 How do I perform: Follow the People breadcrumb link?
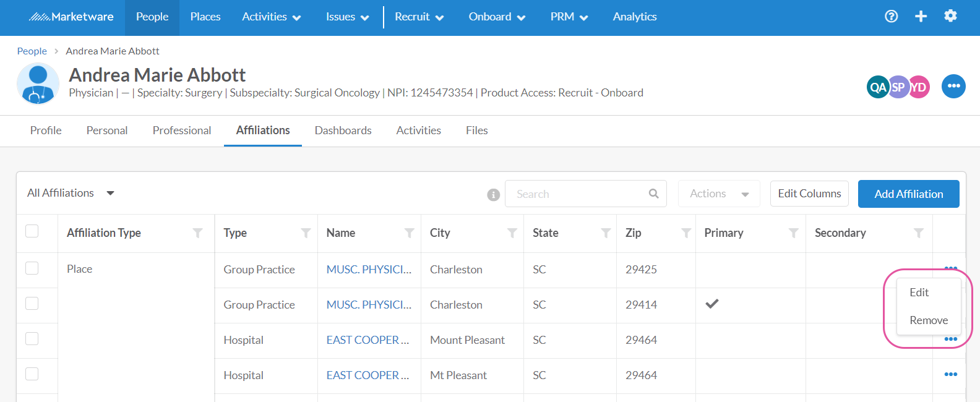tap(32, 51)
